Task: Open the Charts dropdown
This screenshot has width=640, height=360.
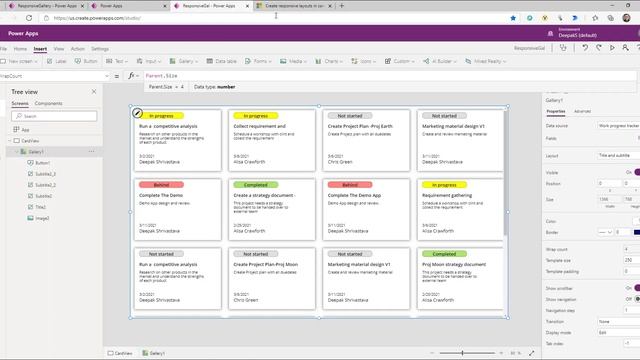Action: (329, 61)
